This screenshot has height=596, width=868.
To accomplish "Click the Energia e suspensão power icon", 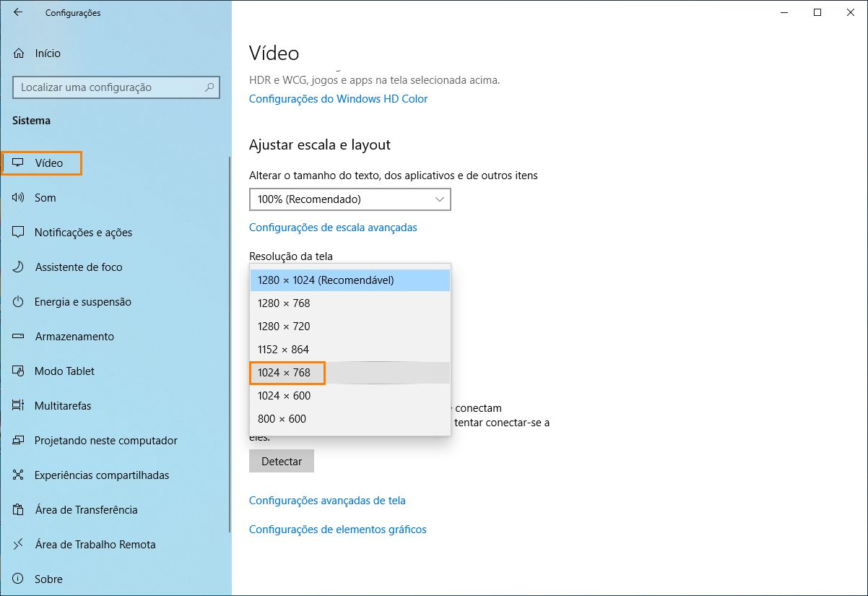I will point(19,302).
